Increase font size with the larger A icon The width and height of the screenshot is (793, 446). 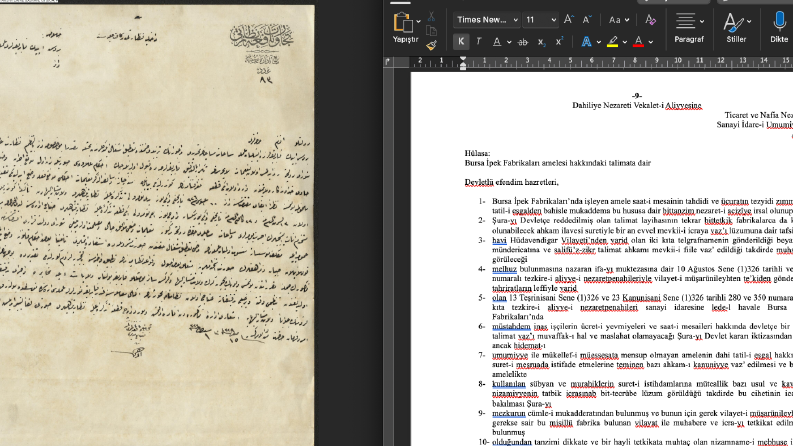click(x=568, y=20)
